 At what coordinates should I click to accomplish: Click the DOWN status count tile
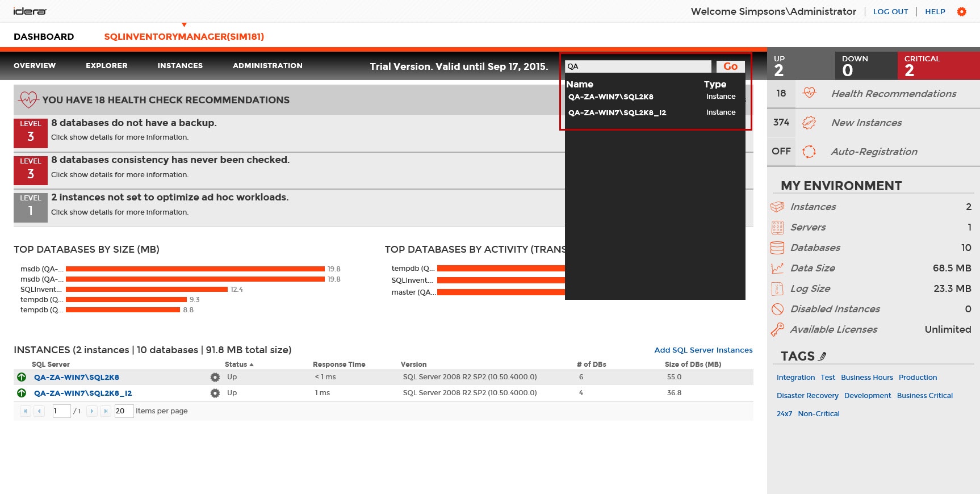pyautogui.click(x=866, y=66)
